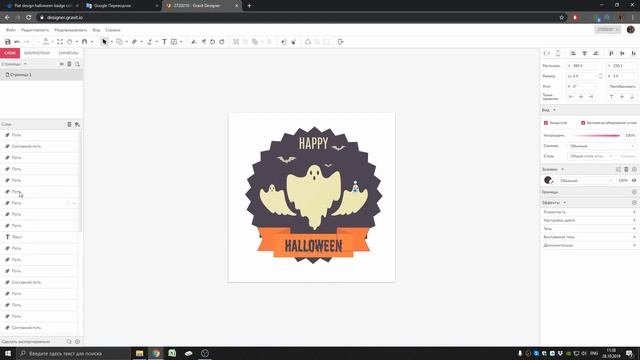Click the Redo arrow icon

pyautogui.click(x=27, y=42)
